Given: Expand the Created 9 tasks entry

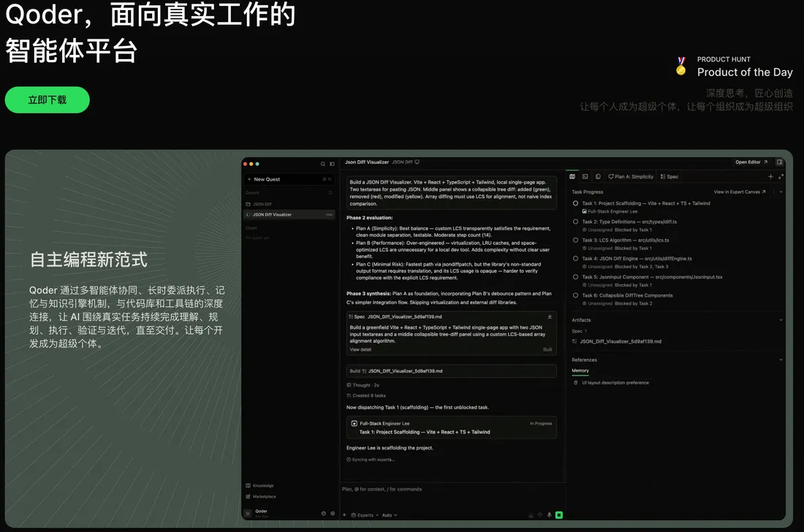Looking at the screenshot, I should (366, 395).
